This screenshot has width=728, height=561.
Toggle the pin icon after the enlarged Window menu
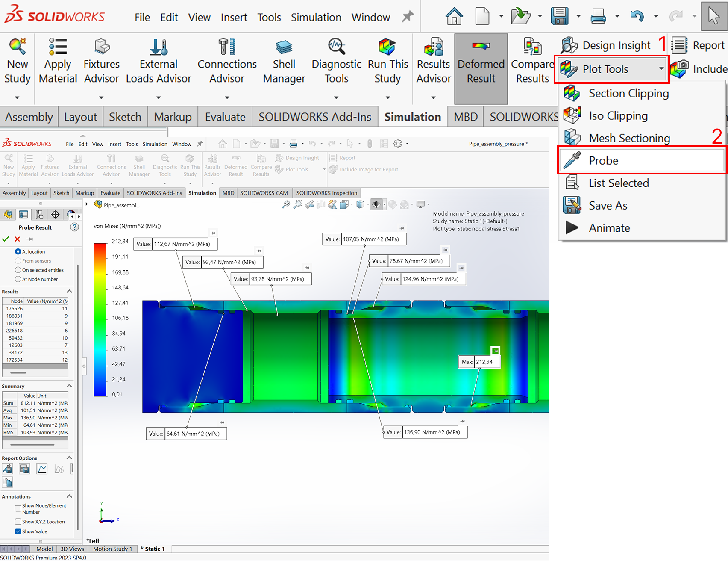pos(408,17)
